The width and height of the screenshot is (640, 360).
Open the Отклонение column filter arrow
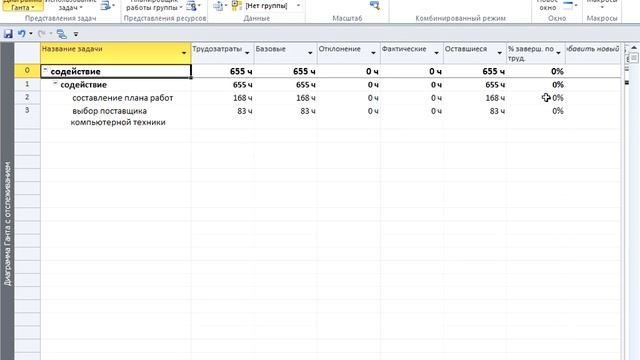[x=373, y=53]
